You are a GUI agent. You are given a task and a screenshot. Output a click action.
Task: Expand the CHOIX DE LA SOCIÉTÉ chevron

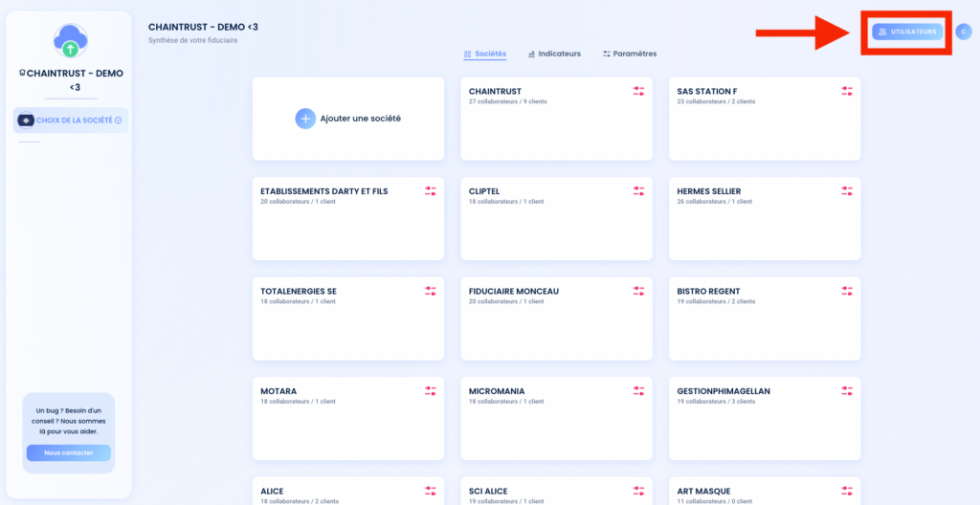118,120
